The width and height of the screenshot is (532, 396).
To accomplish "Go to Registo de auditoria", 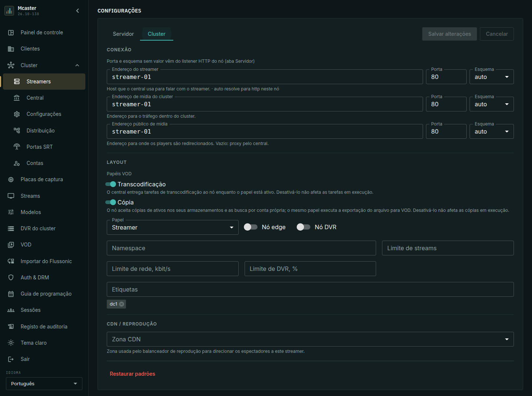I will (44, 327).
